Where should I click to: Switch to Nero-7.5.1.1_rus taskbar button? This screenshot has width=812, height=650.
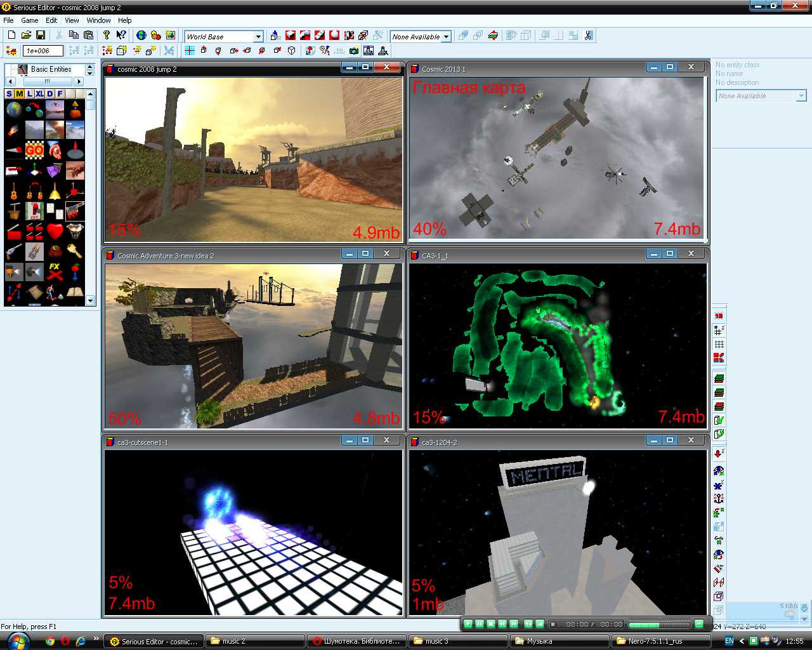(662, 641)
